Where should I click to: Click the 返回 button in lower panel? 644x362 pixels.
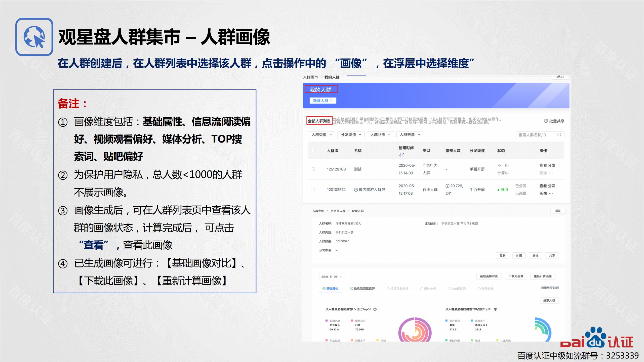pos(558,211)
